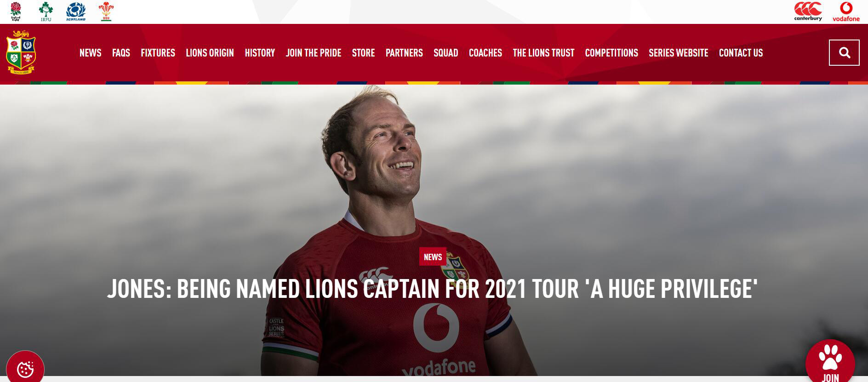The height and width of the screenshot is (382, 868).
Task: Open the search magnifier icon
Action: click(844, 53)
